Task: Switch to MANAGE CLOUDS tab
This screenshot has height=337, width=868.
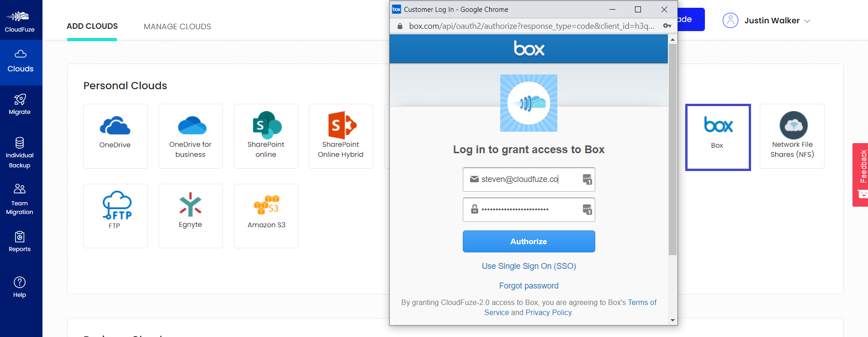Action: coord(177,27)
